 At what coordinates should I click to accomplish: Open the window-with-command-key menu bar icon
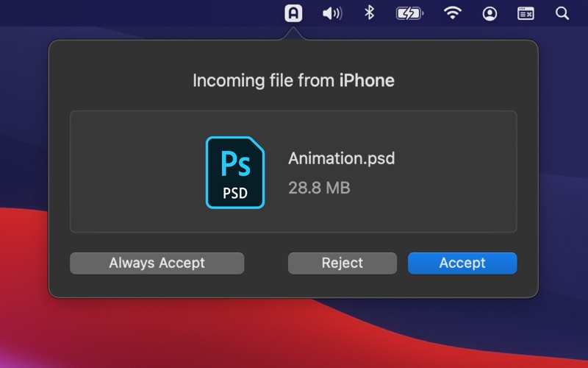526,13
